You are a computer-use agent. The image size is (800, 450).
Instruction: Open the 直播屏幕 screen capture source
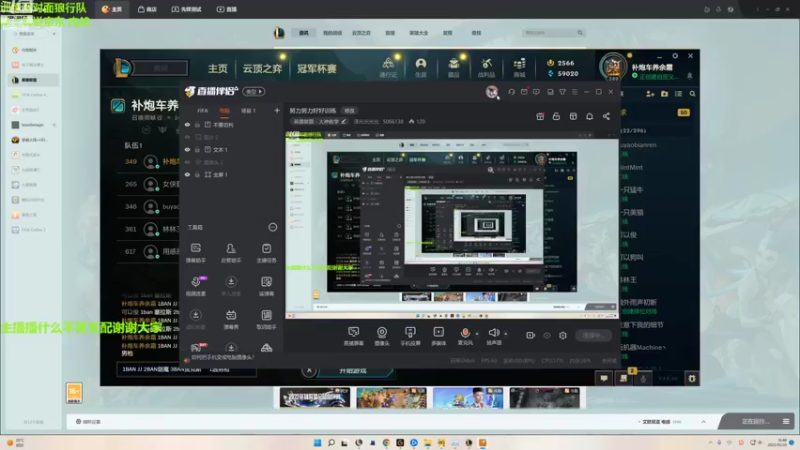353,336
